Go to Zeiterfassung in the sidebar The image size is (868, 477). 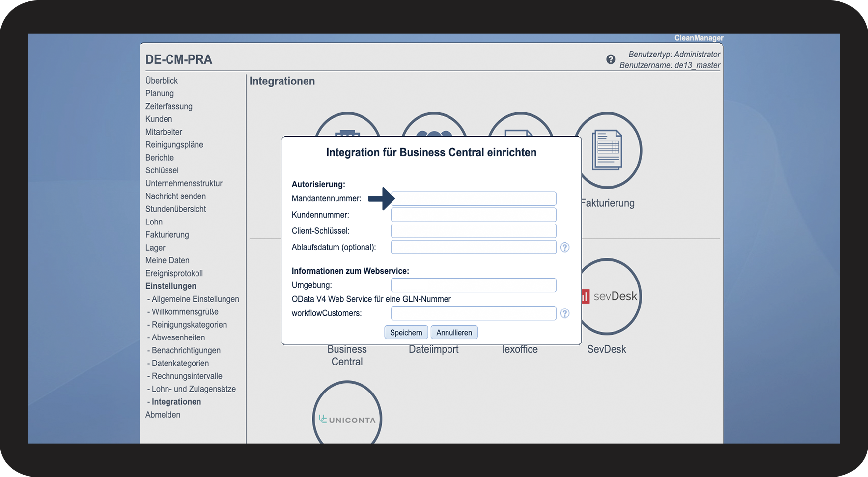[169, 106]
